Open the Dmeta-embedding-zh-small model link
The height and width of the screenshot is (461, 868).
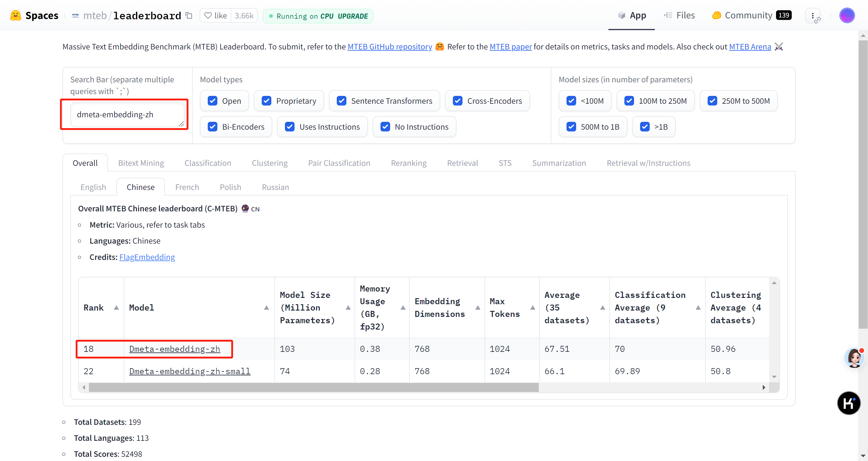pyautogui.click(x=190, y=371)
